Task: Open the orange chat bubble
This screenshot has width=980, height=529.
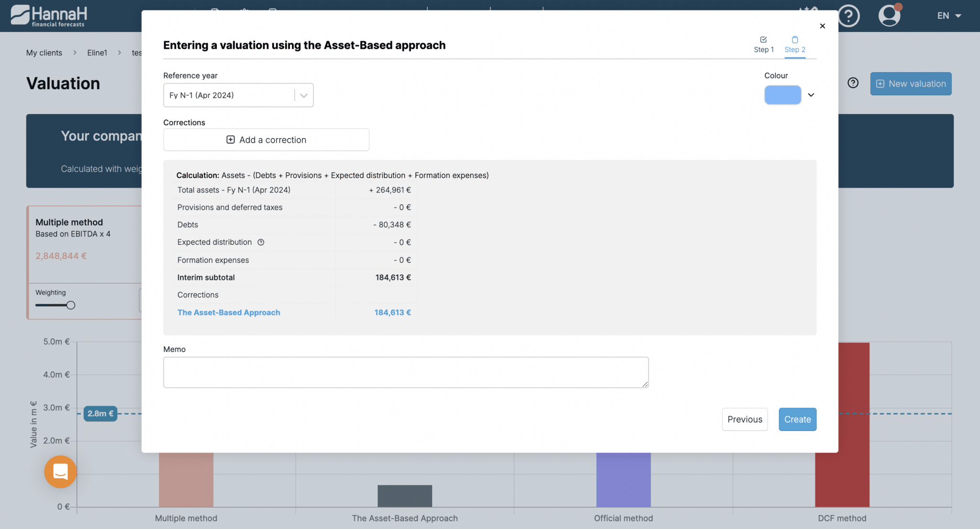Action: [60, 472]
